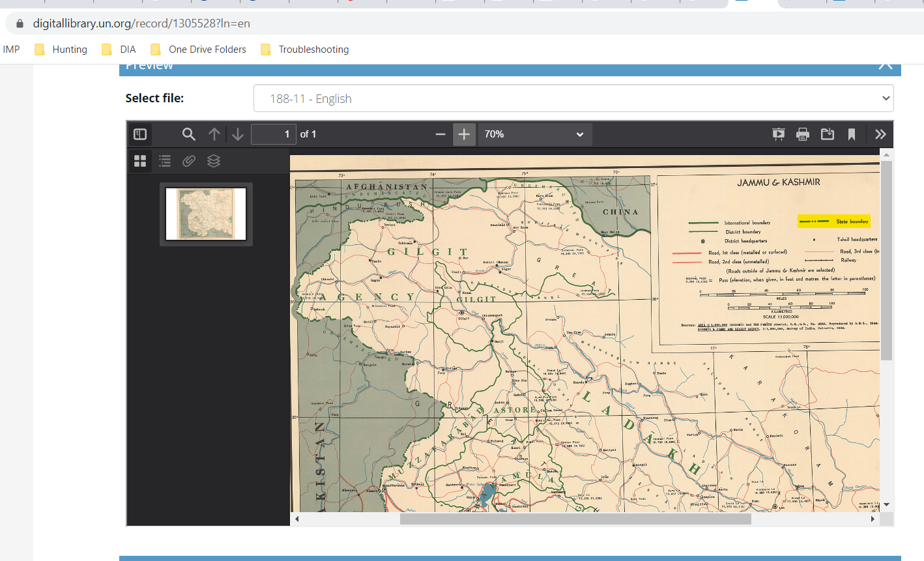
Task: Go to previous page arrow
Action: 214,134
